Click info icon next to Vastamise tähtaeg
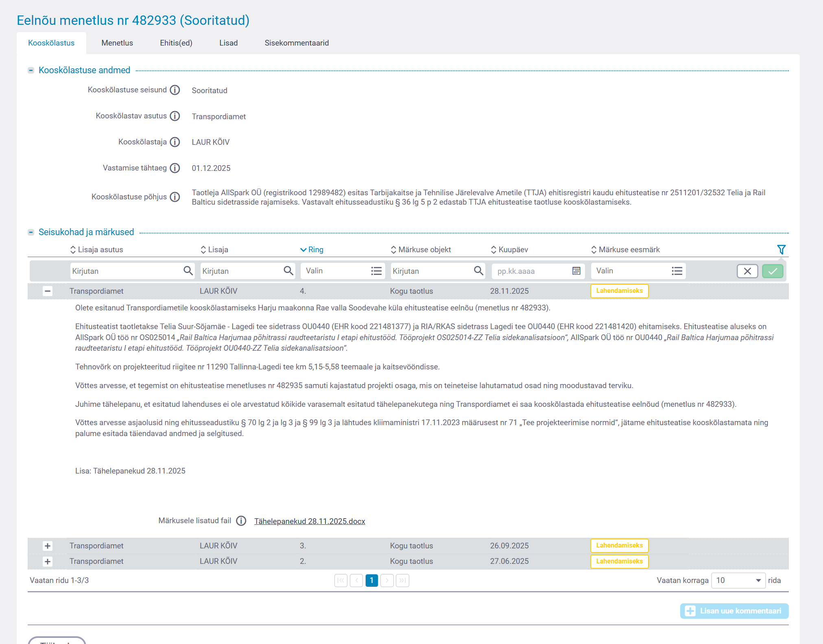823x644 pixels. (x=175, y=168)
